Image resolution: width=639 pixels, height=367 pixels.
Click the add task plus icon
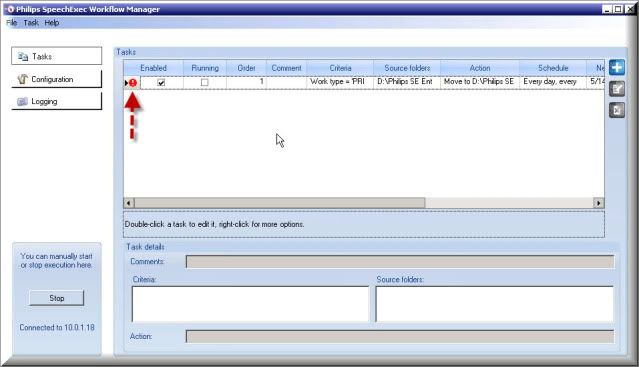[617, 67]
